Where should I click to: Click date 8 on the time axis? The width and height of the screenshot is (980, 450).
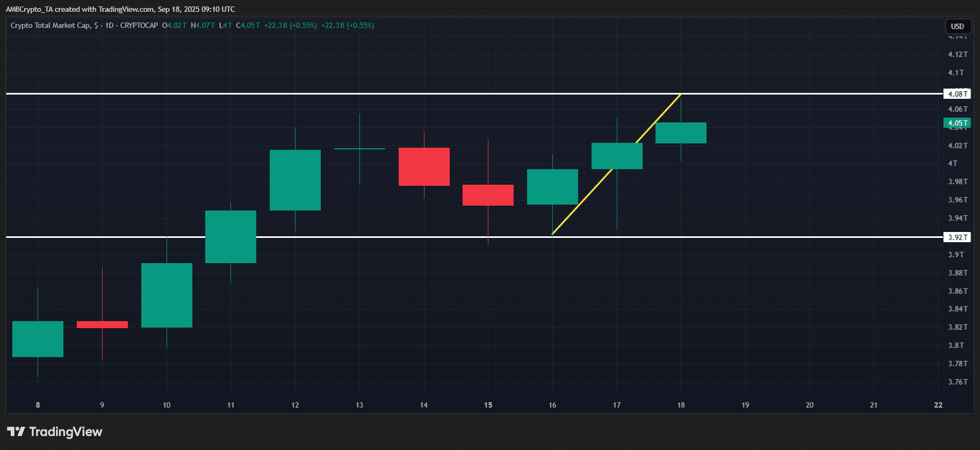pyautogui.click(x=38, y=405)
